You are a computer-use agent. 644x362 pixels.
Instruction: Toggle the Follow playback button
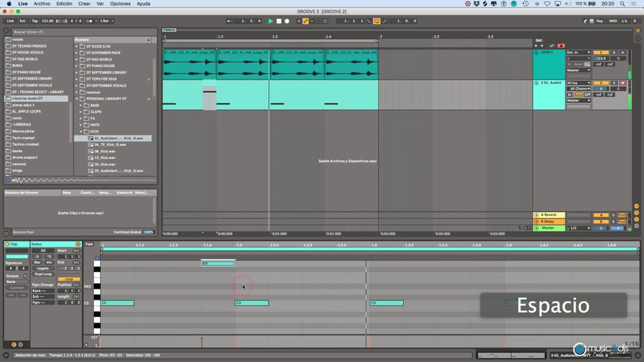point(229,21)
